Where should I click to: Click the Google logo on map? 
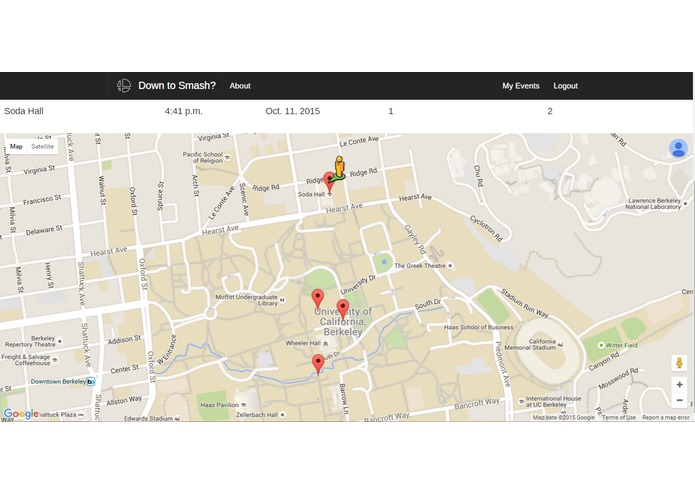pos(20,414)
